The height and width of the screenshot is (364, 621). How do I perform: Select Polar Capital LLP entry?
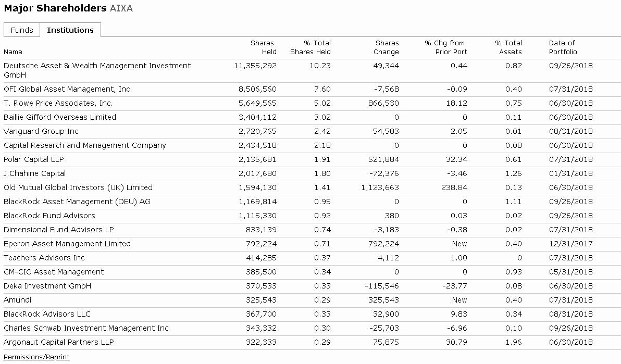pyautogui.click(x=34, y=159)
